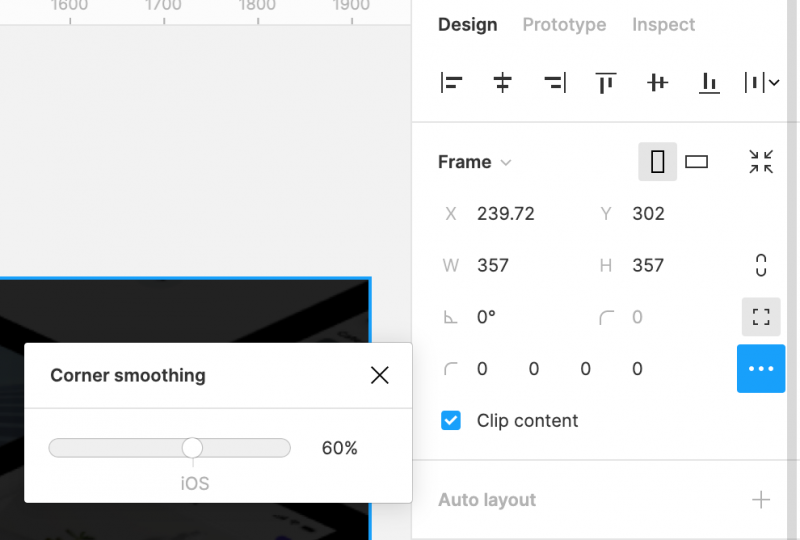Toggle Clip content checkbox
The height and width of the screenshot is (540, 800).
tap(451, 421)
